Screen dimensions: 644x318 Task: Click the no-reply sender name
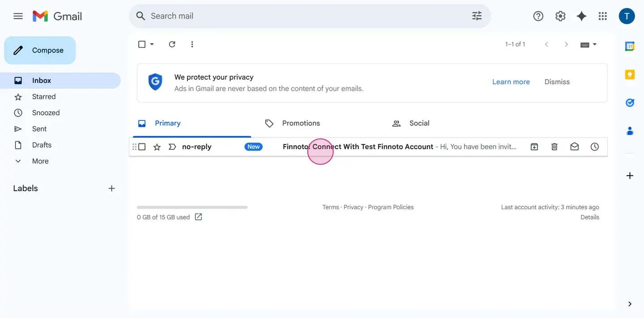pos(197,147)
